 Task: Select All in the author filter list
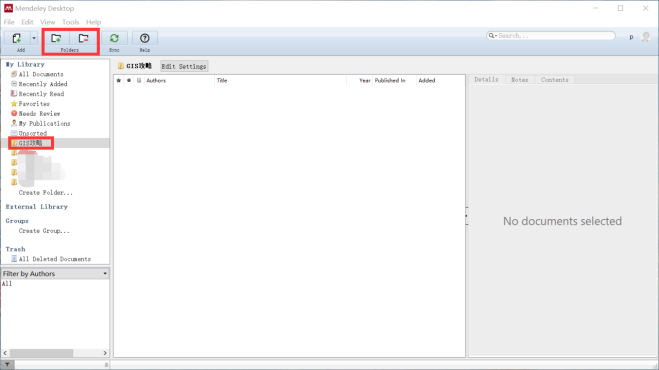(7, 284)
